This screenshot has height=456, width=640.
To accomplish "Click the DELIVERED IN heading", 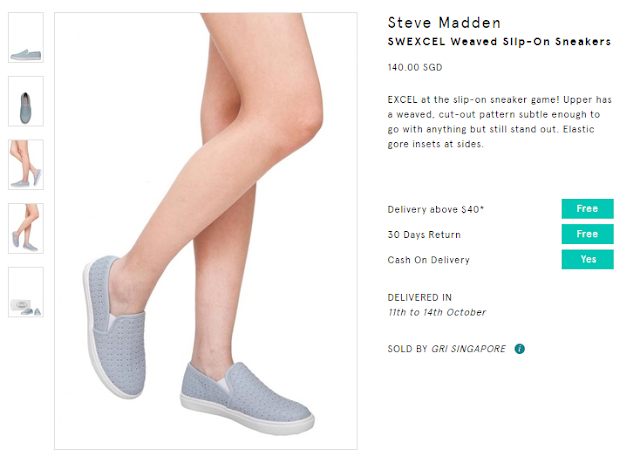I will tap(420, 298).
